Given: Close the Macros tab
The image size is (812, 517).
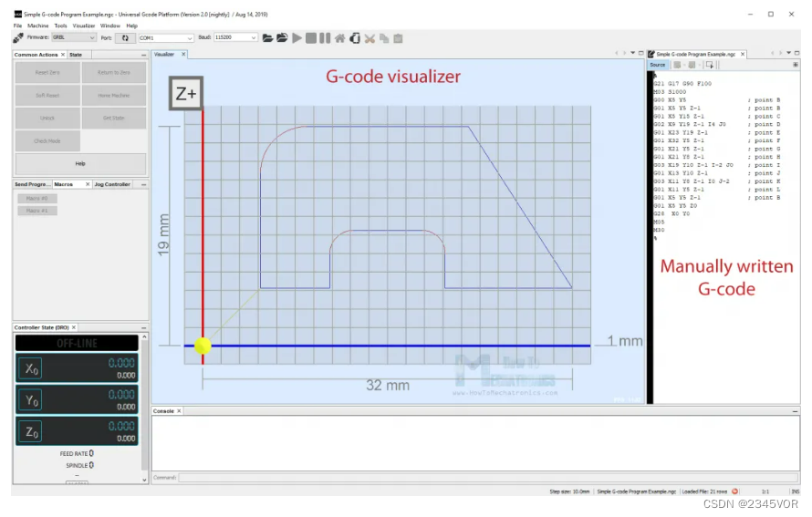Looking at the screenshot, I should point(88,184).
